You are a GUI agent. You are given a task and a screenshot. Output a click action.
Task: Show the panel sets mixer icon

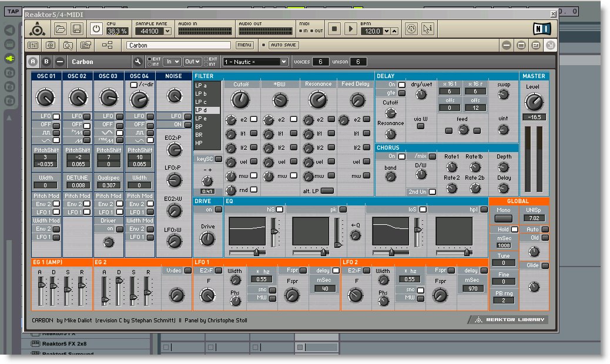coord(33,45)
